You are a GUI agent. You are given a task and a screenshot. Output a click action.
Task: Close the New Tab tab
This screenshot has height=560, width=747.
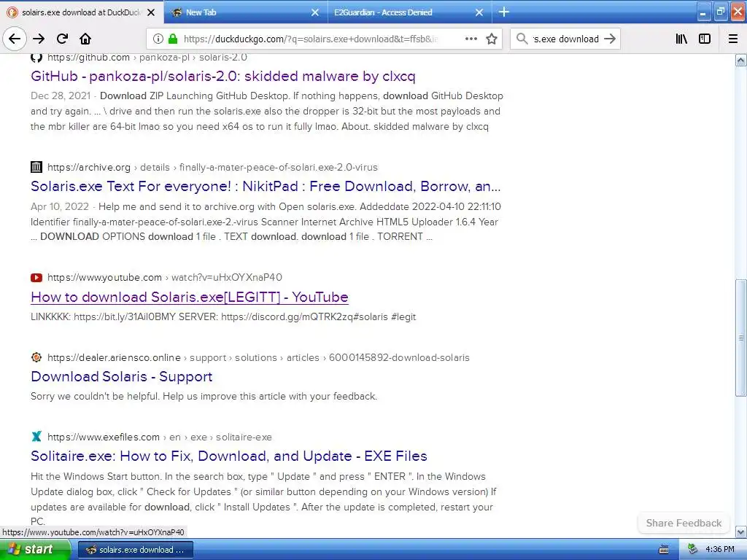click(x=315, y=12)
